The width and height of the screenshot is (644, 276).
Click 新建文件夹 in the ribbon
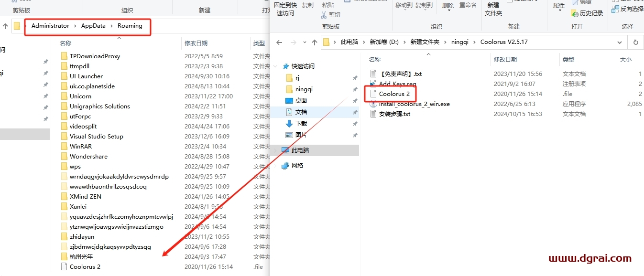tap(493, 9)
